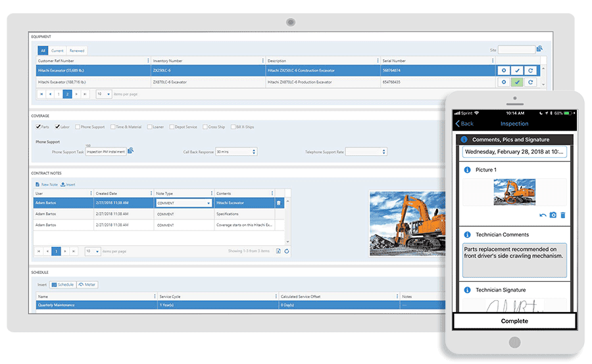592x364 pixels.
Task: Switch to the Current equipment tab
Action: 57,51
